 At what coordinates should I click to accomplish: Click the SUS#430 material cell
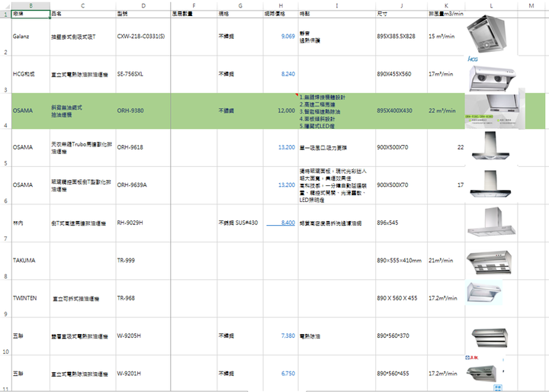point(240,223)
